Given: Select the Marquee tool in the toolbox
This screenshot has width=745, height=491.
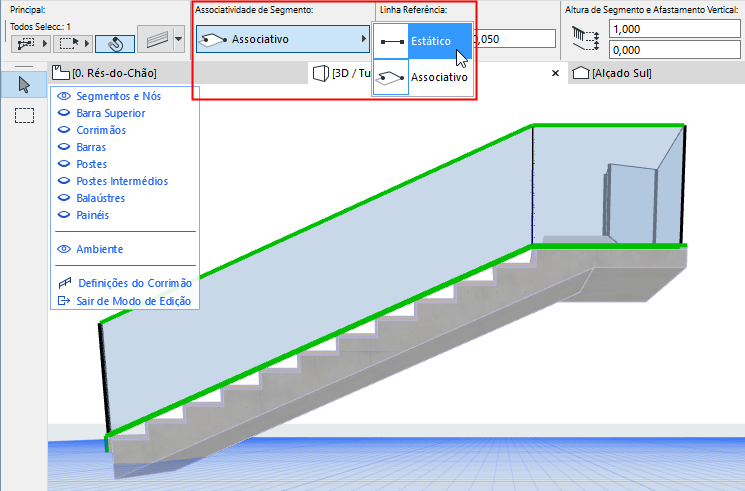Looking at the screenshot, I should click(x=24, y=116).
